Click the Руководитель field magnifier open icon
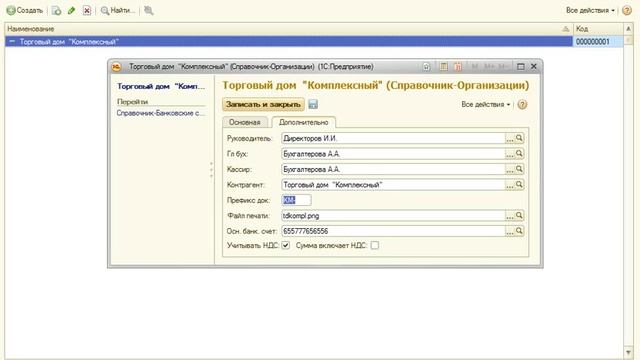The height and width of the screenshot is (360, 640). pyautogui.click(x=519, y=138)
